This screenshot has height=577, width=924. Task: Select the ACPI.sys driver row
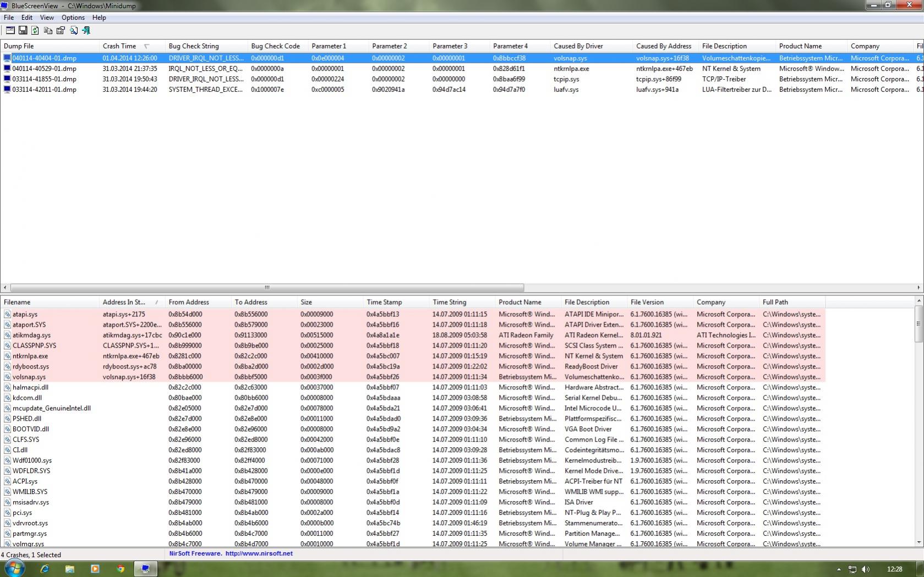pyautogui.click(x=413, y=482)
